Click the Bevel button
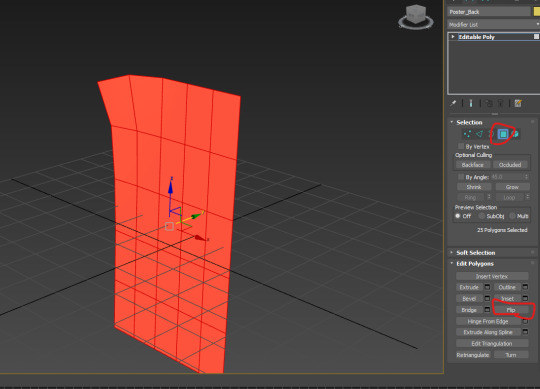 [469, 298]
